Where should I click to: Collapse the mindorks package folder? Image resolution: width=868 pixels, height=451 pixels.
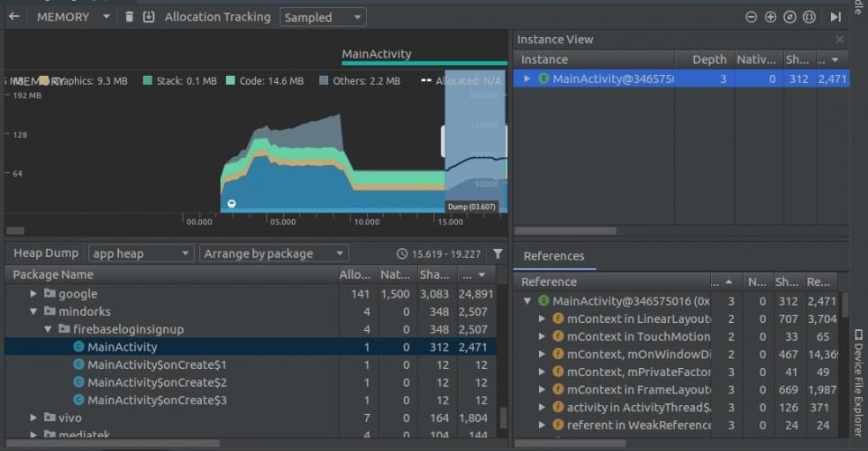[x=34, y=311]
